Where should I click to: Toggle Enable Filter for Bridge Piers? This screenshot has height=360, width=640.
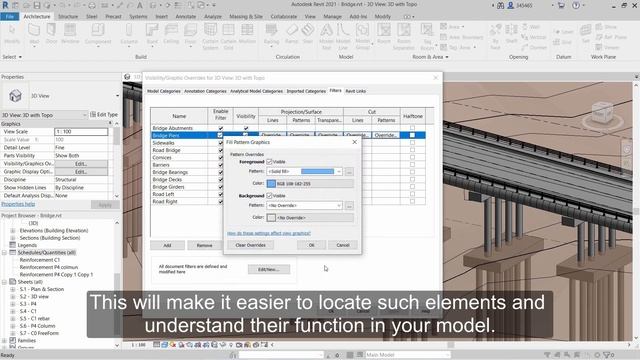220,135
